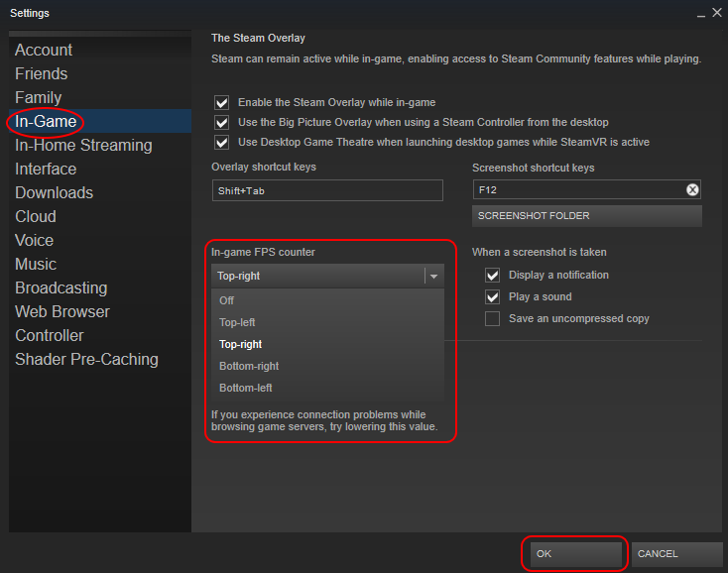Choose Bottom-right in FPS counter list
The image size is (728, 573).
click(x=327, y=366)
